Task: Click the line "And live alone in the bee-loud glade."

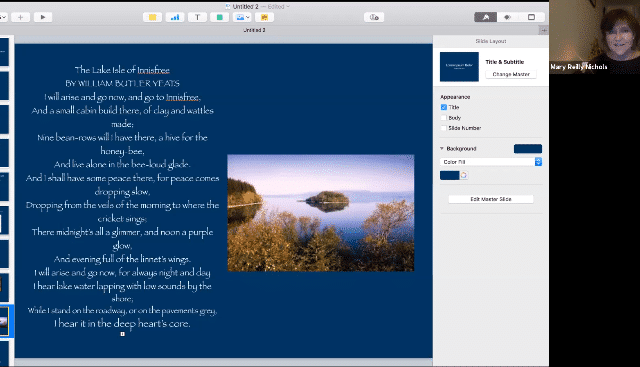Action: click(x=122, y=165)
